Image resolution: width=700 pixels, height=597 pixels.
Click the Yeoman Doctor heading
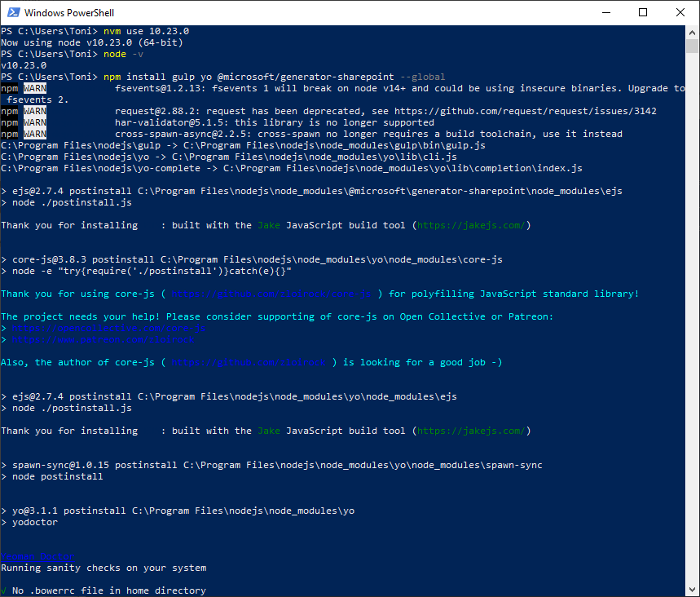click(x=37, y=556)
